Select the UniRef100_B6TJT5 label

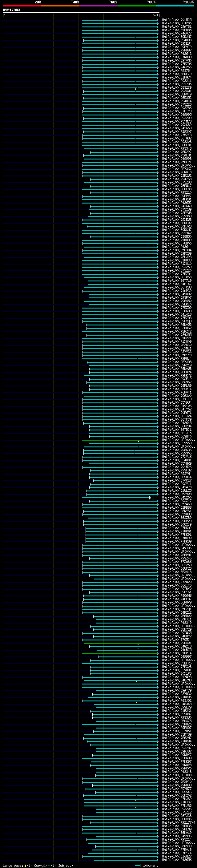tap(177, 433)
